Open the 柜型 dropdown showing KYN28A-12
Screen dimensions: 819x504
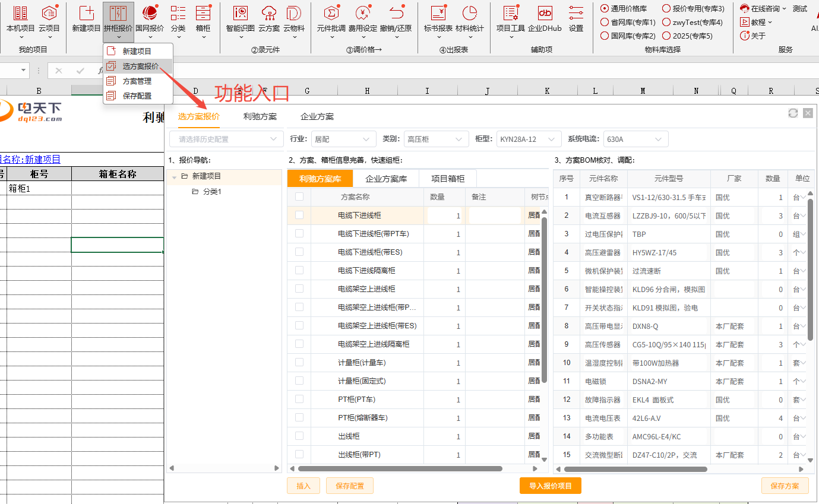click(x=529, y=139)
